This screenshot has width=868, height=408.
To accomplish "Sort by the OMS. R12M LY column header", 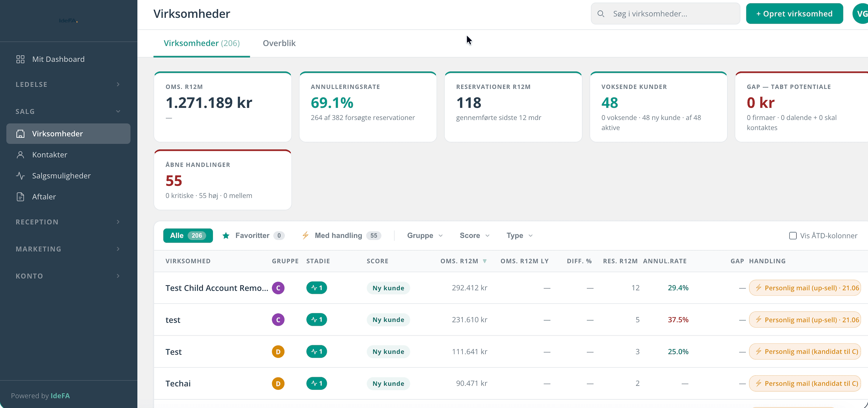I will [524, 261].
